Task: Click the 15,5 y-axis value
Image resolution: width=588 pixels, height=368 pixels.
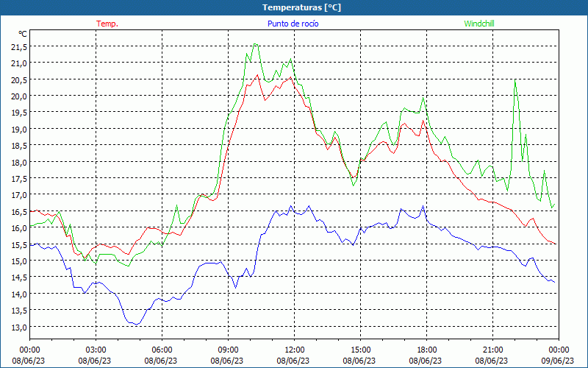Action: click(x=20, y=244)
